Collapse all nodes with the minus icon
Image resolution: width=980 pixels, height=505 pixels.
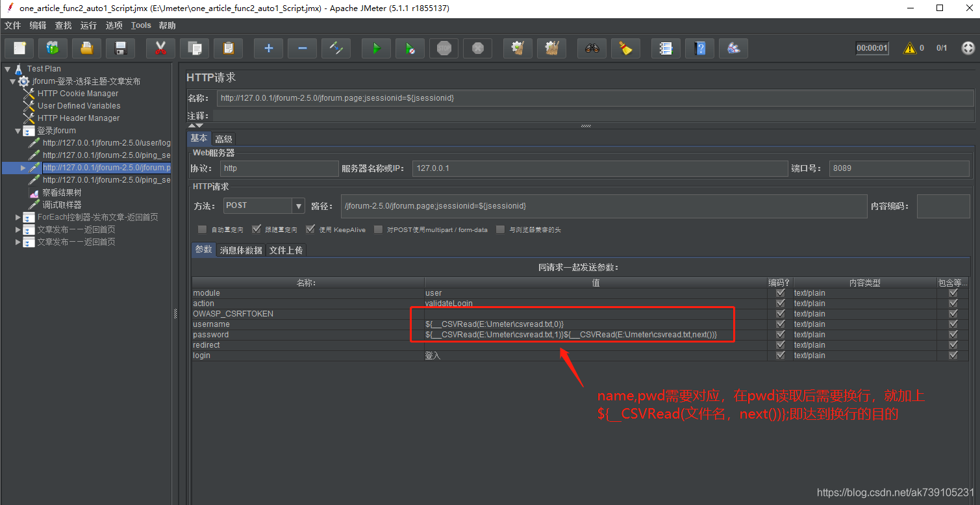[302, 48]
